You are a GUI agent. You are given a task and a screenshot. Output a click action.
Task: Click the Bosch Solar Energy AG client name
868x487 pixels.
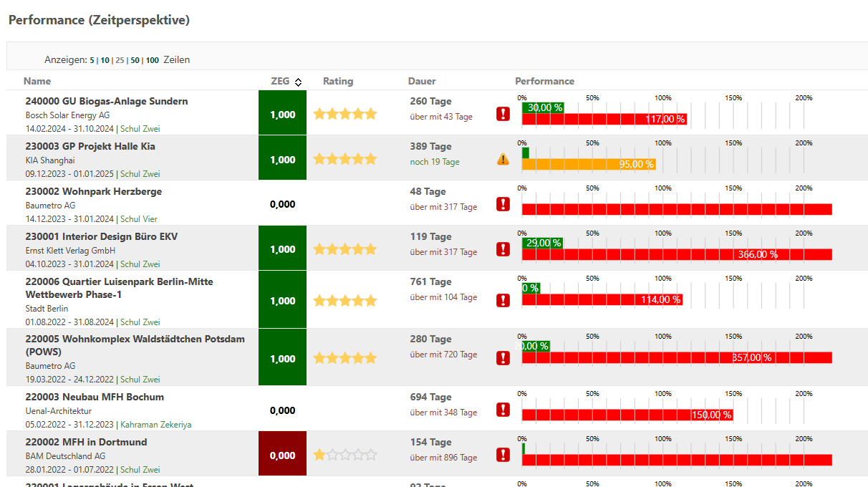67,115
